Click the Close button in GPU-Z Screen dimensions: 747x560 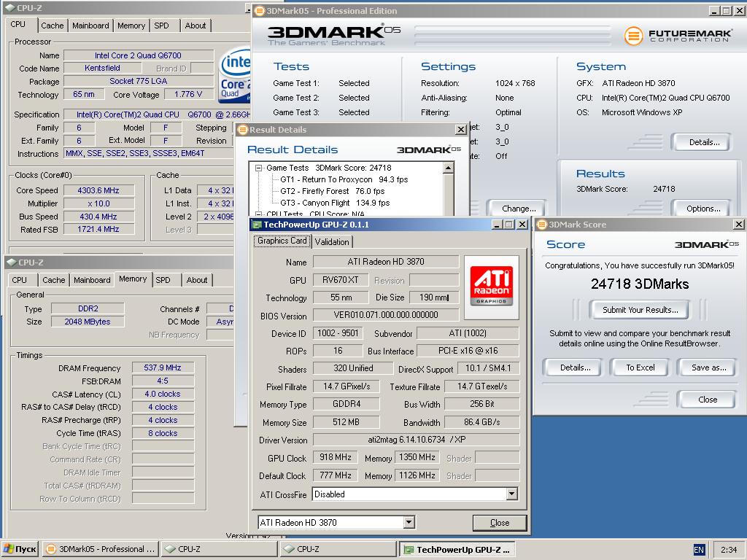[x=500, y=523]
